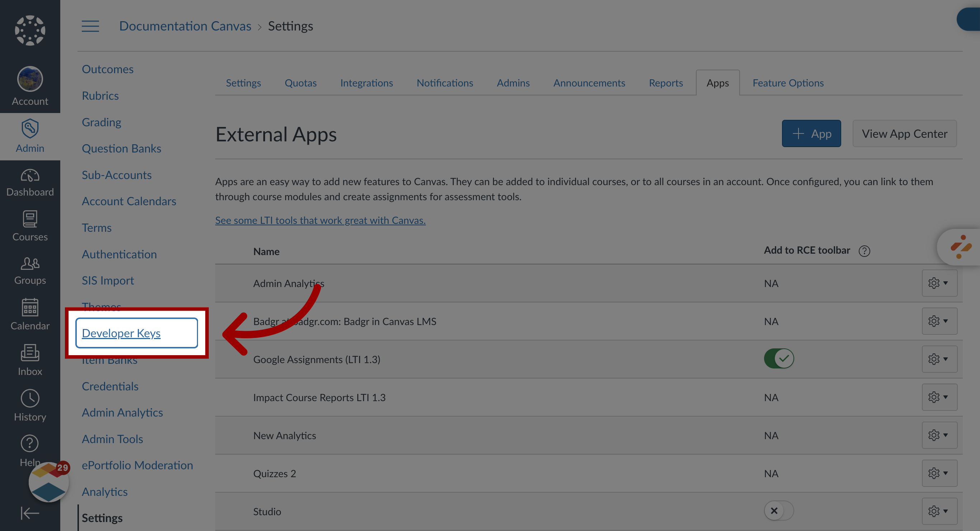The width and height of the screenshot is (980, 531).
Task: Enable Studio RCE toolbar toggle
Action: pyautogui.click(x=779, y=511)
